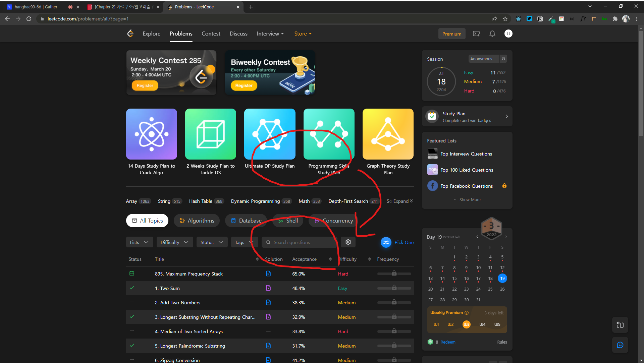Viewport: 644px width, 363px height.
Task: Open 3. Longest Substring Without Repeating problem
Action: pyautogui.click(x=205, y=317)
